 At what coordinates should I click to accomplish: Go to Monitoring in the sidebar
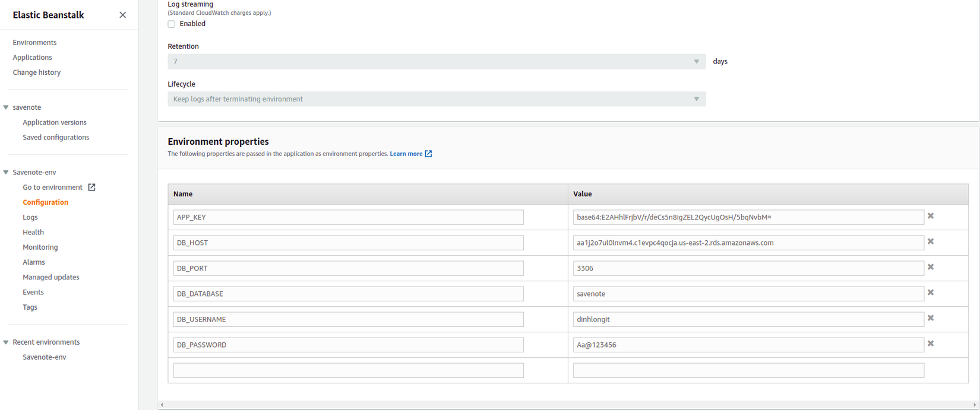(40, 247)
